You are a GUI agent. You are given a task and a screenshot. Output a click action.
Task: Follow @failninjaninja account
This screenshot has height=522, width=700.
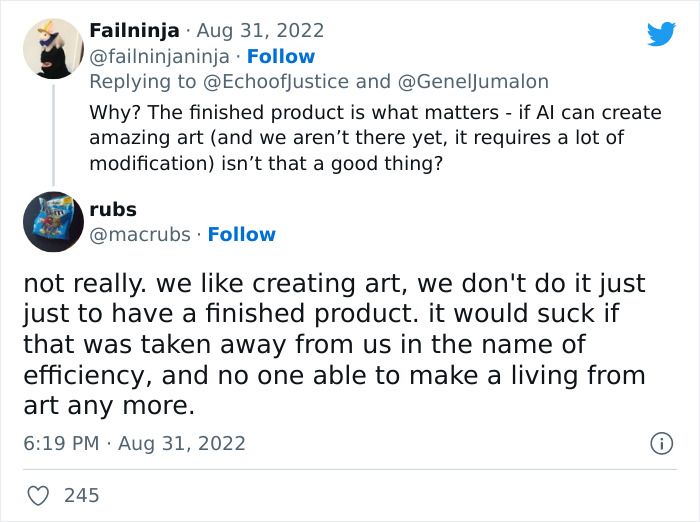click(x=280, y=56)
